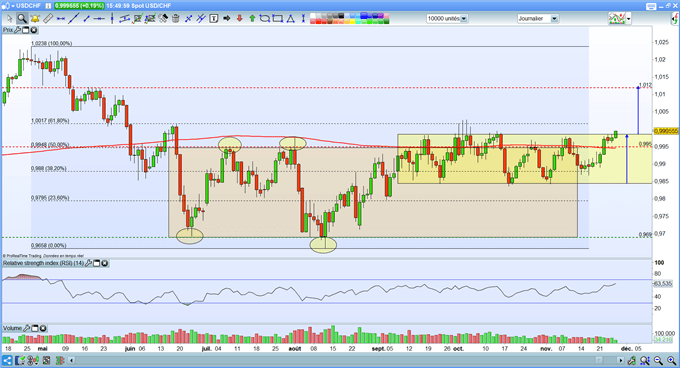This screenshot has height=368, width=680.
Task: Open the trading side panel icon
Action: click(x=675, y=18)
